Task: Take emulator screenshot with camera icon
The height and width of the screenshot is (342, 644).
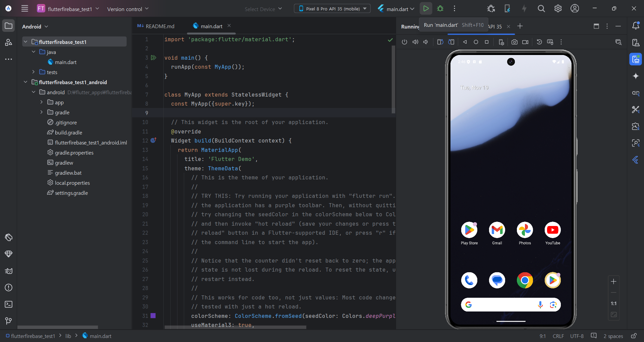Action: click(515, 42)
